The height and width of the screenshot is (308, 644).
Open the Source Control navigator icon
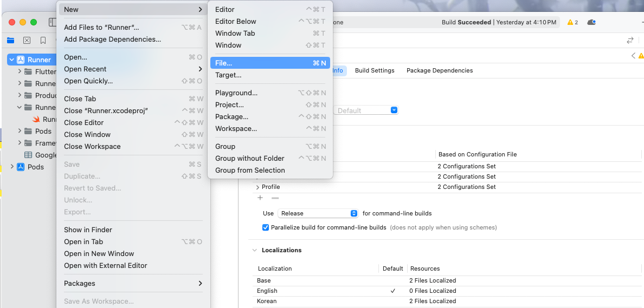(27, 40)
